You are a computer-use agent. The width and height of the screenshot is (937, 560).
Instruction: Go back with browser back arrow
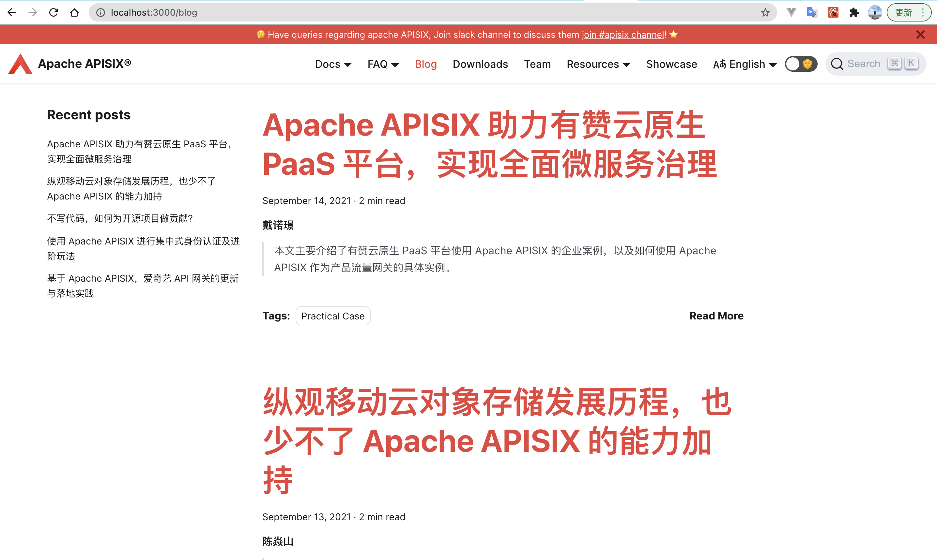pos(12,12)
